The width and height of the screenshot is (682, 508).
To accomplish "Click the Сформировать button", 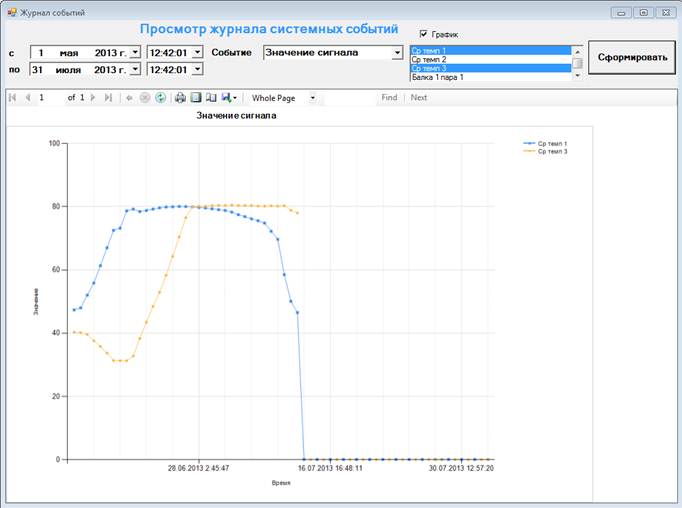I will point(632,57).
